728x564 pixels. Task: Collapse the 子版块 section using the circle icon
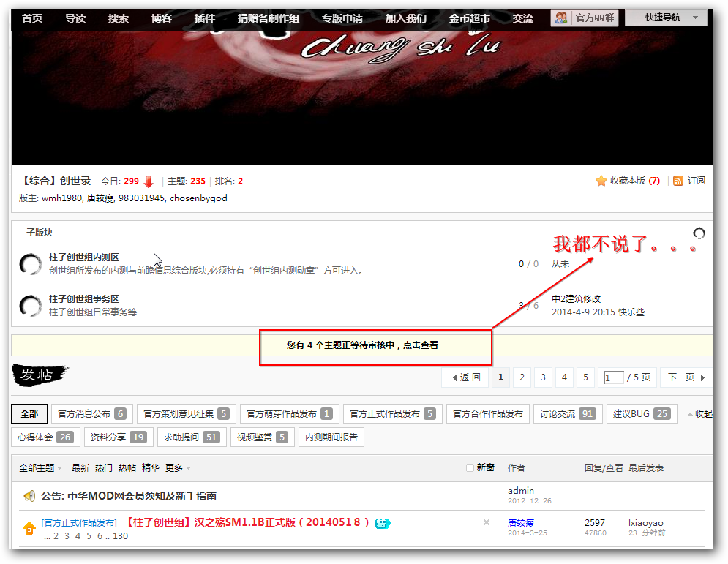[699, 233]
